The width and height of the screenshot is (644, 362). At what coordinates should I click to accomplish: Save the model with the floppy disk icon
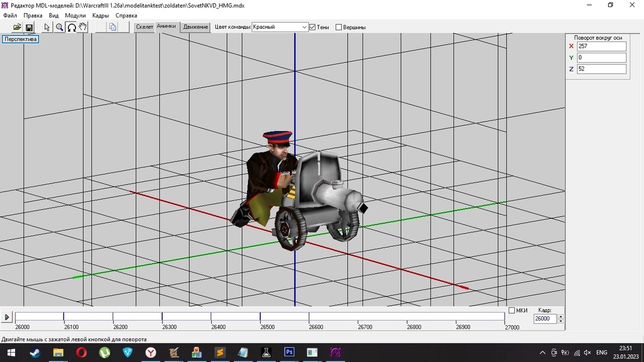[x=29, y=27]
